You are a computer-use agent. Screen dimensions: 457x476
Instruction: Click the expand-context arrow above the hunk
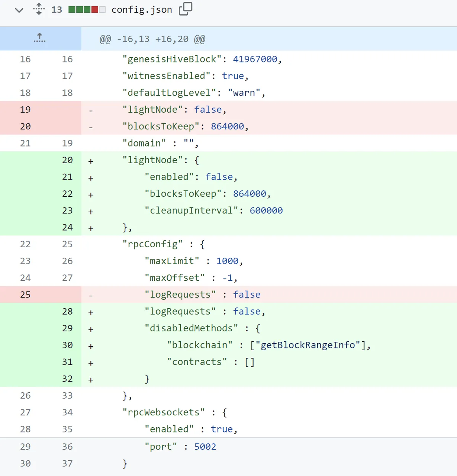(x=39, y=38)
